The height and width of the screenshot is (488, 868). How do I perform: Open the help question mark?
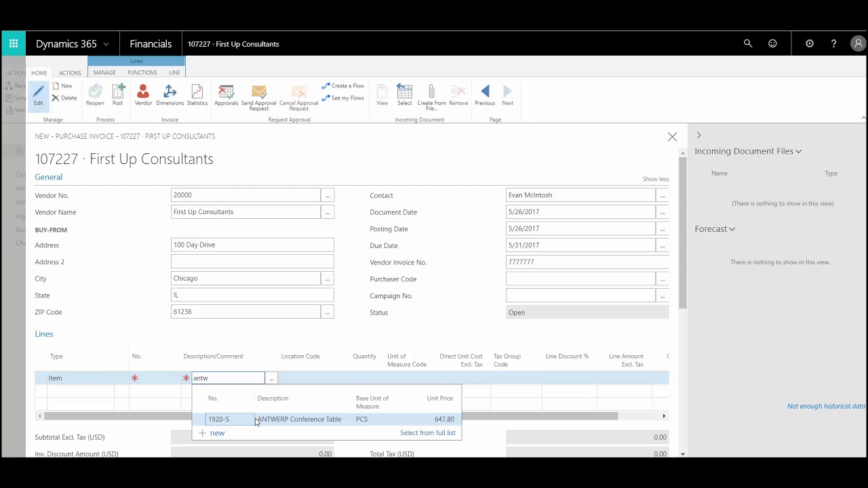pyautogui.click(x=833, y=43)
